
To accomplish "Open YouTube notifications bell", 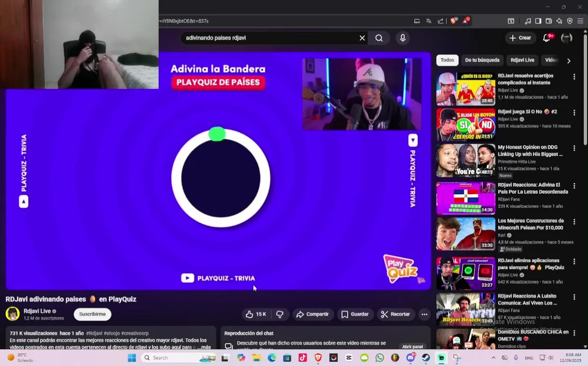I will (x=547, y=38).
